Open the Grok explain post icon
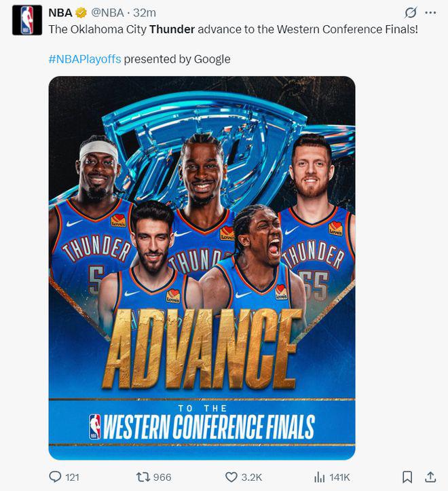 point(411,13)
